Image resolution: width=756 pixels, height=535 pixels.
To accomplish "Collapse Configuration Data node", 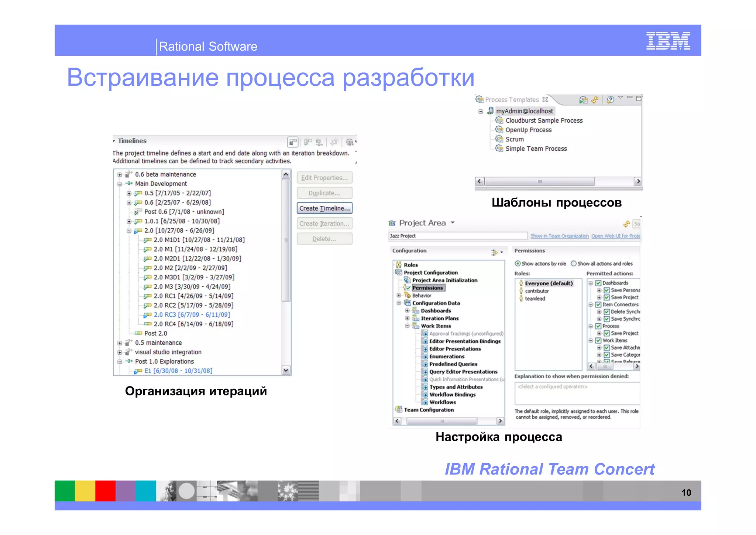I will coord(399,303).
